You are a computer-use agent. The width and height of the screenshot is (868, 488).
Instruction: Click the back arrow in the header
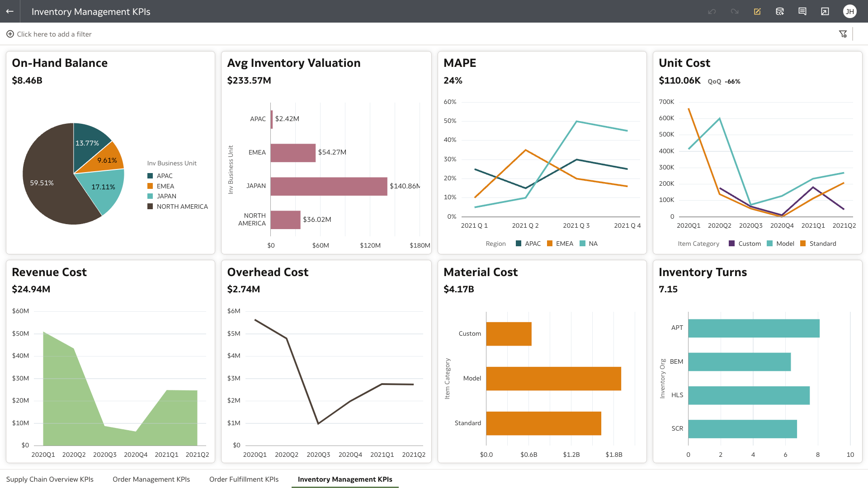[x=10, y=11]
